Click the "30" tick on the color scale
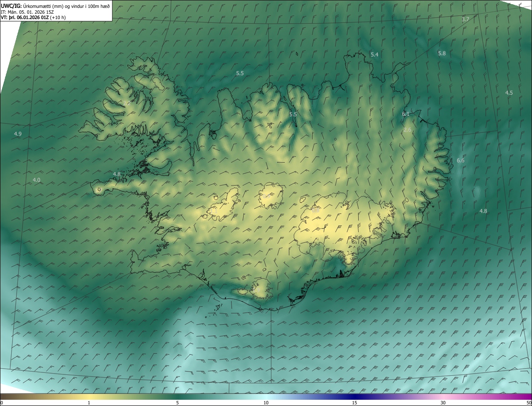Image resolution: width=532 pixels, height=406 pixels. tap(443, 403)
